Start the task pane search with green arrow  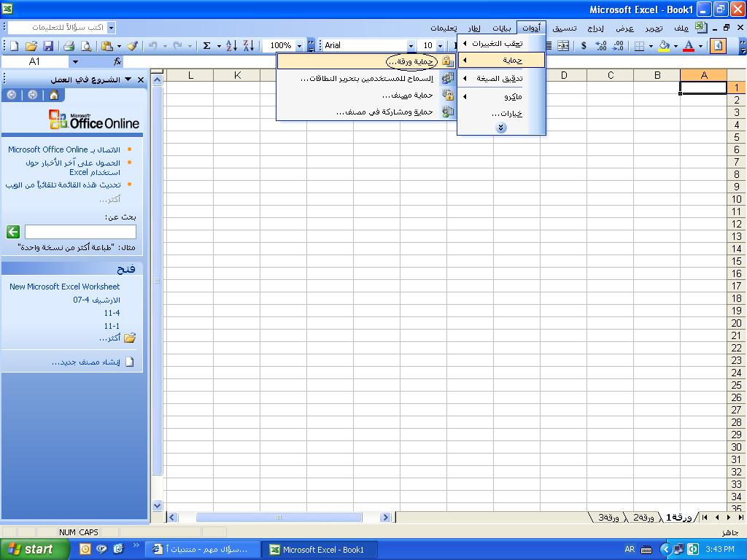coord(13,232)
